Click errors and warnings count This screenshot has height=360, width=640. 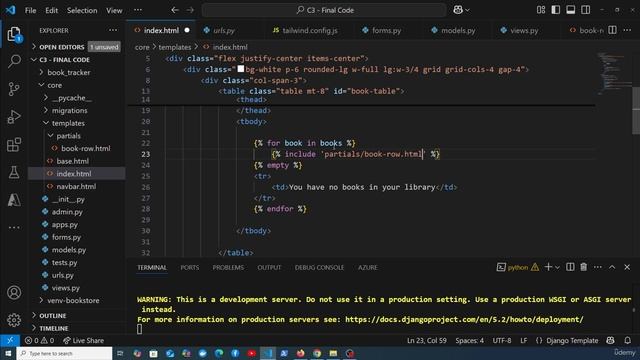coord(39,340)
